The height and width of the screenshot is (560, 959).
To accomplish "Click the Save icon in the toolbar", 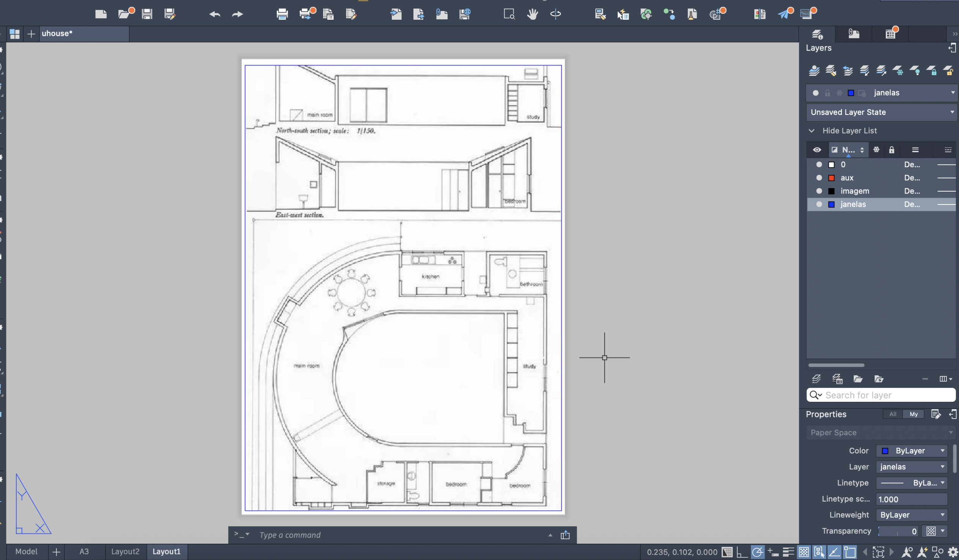I will pyautogui.click(x=147, y=14).
